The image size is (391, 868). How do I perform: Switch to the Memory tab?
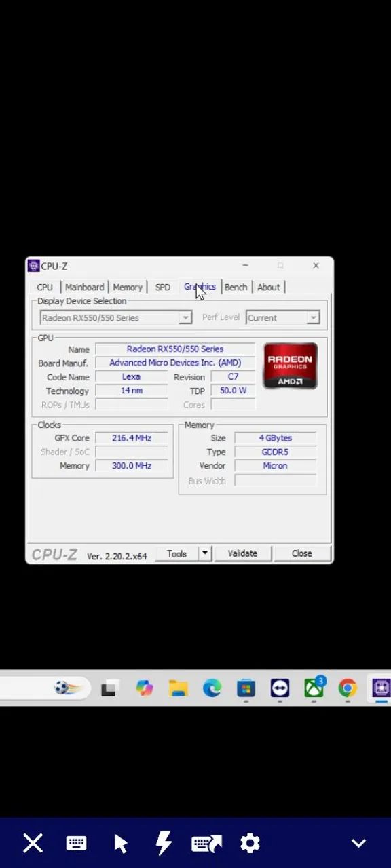127,287
